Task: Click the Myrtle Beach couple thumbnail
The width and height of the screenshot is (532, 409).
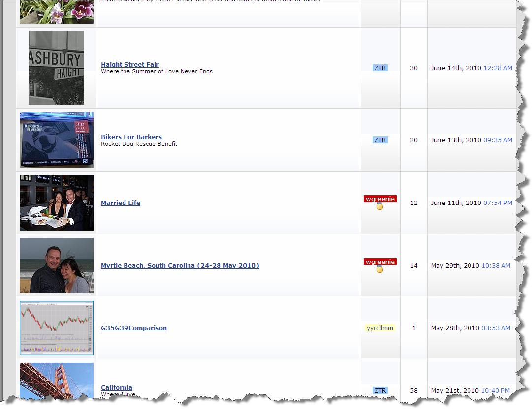Action: coord(56,265)
